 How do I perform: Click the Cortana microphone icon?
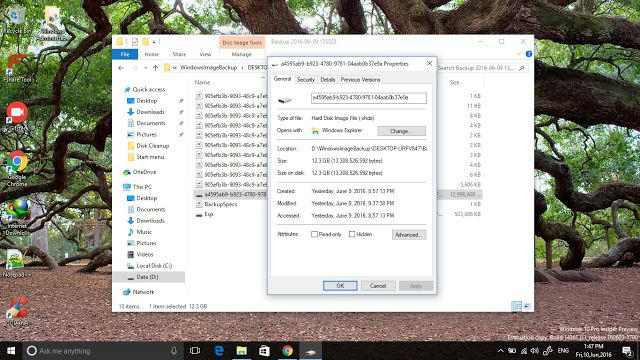[x=174, y=351]
